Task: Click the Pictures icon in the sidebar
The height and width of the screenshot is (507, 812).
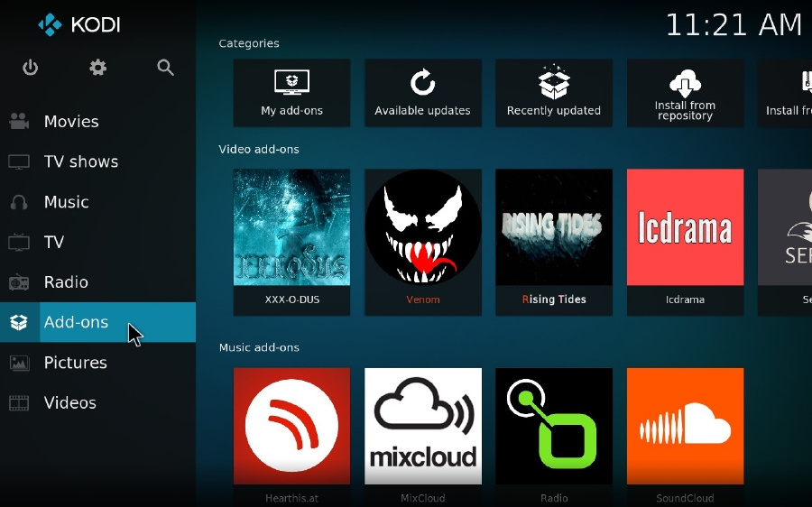Action: (x=19, y=363)
